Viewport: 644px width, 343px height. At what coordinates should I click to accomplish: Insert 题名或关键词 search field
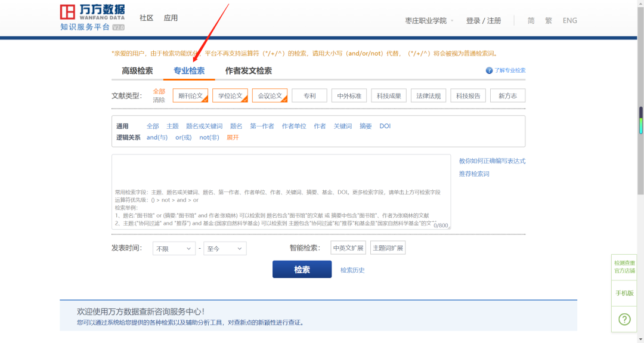click(x=204, y=126)
